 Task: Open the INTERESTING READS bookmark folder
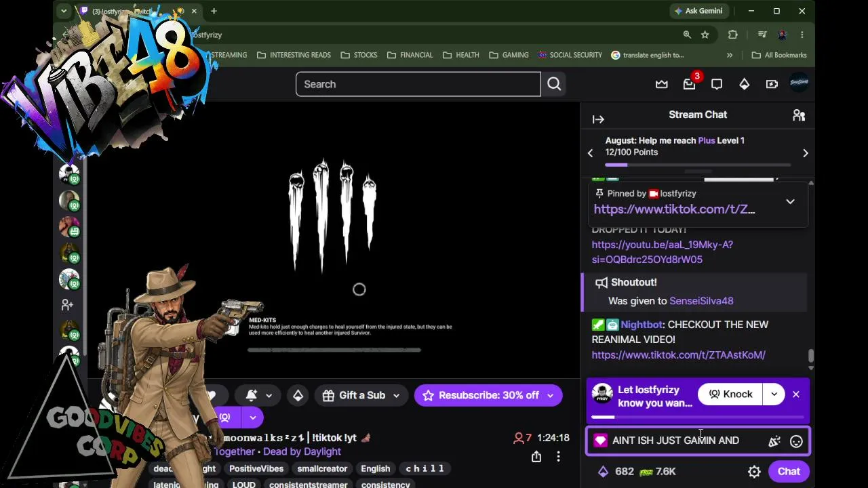(294, 55)
